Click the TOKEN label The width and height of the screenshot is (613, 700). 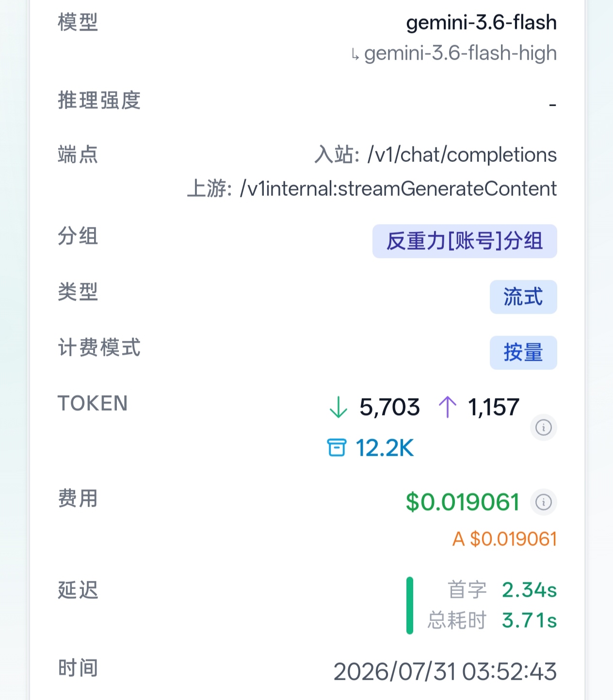[93, 403]
